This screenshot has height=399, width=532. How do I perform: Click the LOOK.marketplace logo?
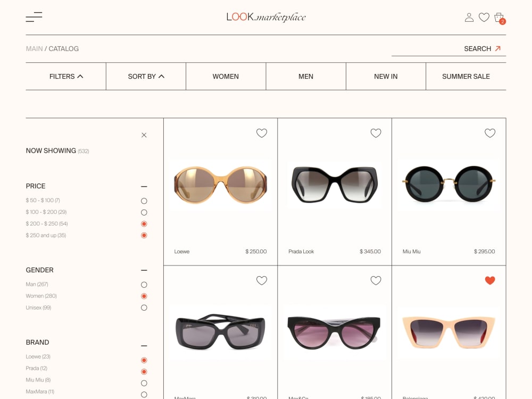click(x=266, y=18)
